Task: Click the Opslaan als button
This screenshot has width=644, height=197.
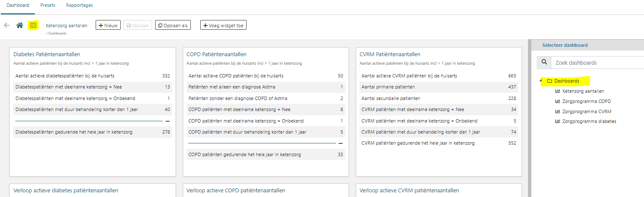Action: (x=173, y=25)
